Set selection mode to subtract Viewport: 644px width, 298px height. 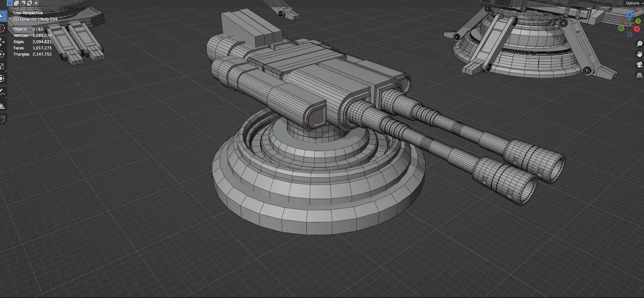[x=23, y=3]
